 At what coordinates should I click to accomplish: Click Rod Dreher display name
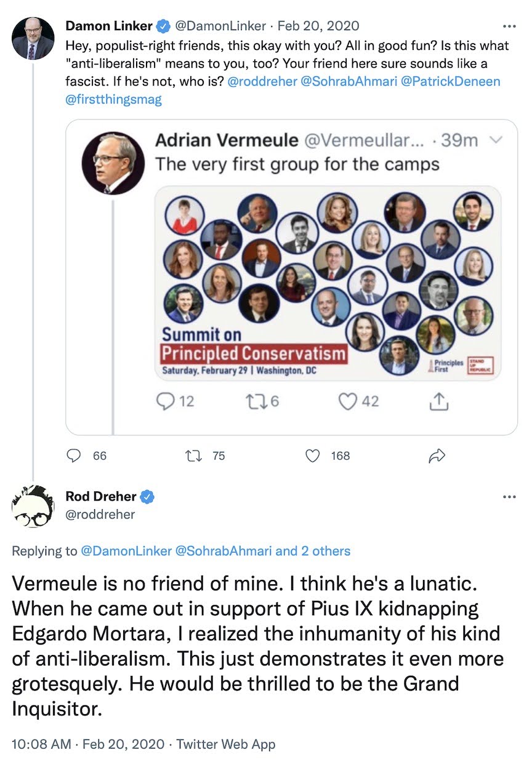coord(101,496)
